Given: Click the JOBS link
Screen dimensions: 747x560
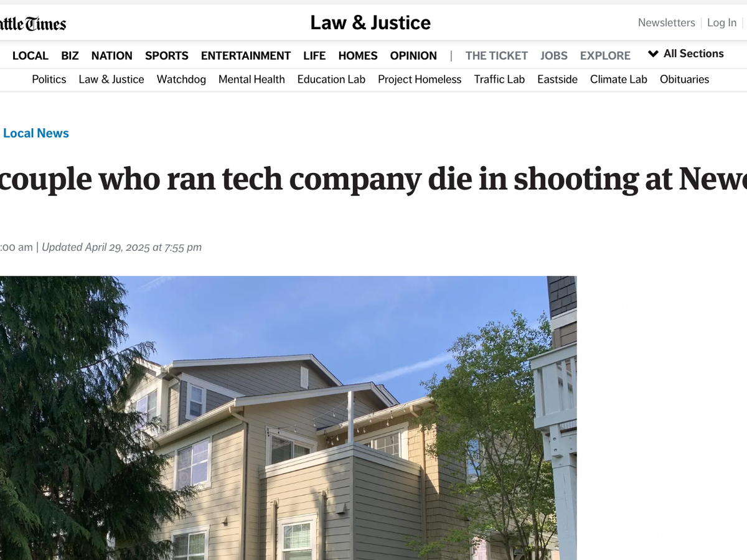Looking at the screenshot, I should [x=554, y=55].
